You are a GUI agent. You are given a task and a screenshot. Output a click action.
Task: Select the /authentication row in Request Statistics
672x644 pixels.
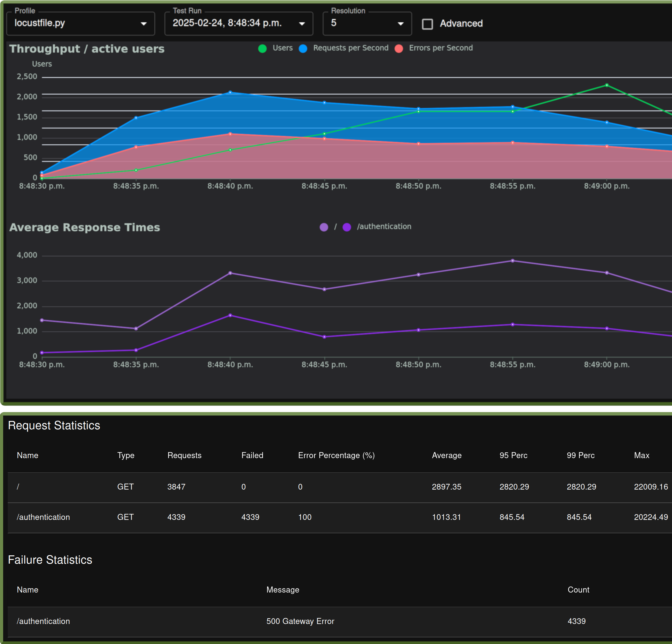[43, 517]
